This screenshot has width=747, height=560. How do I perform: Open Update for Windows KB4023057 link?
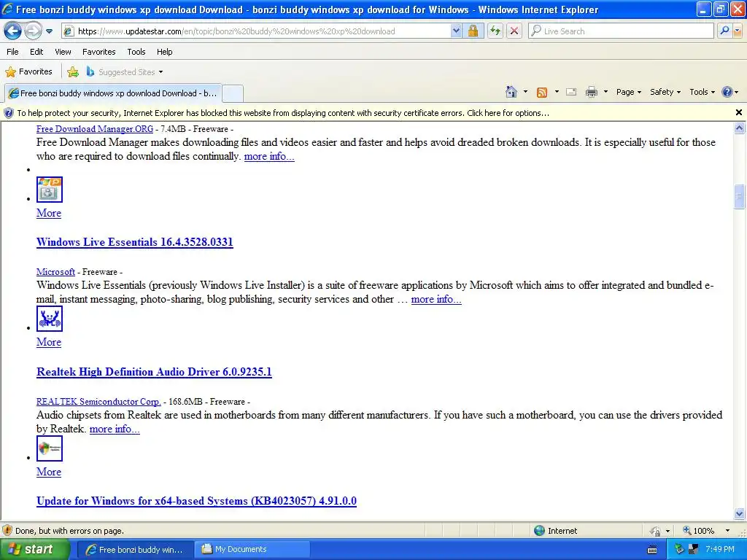(196, 501)
